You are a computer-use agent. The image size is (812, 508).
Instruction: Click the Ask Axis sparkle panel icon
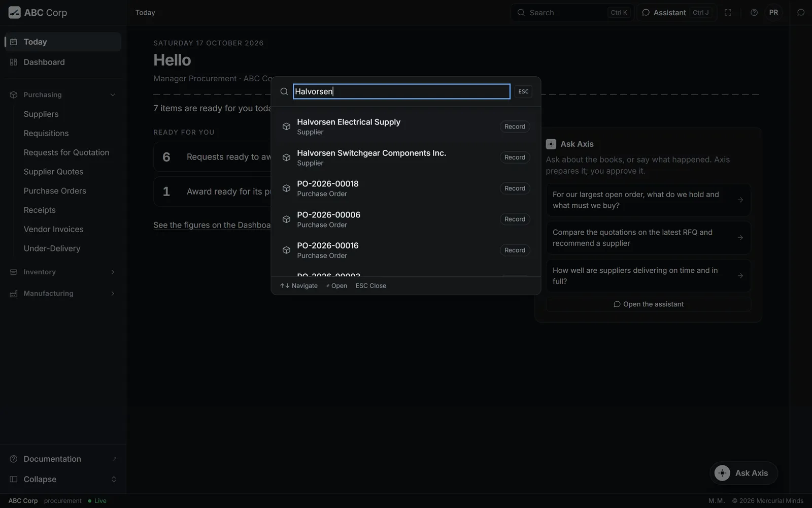point(551,144)
